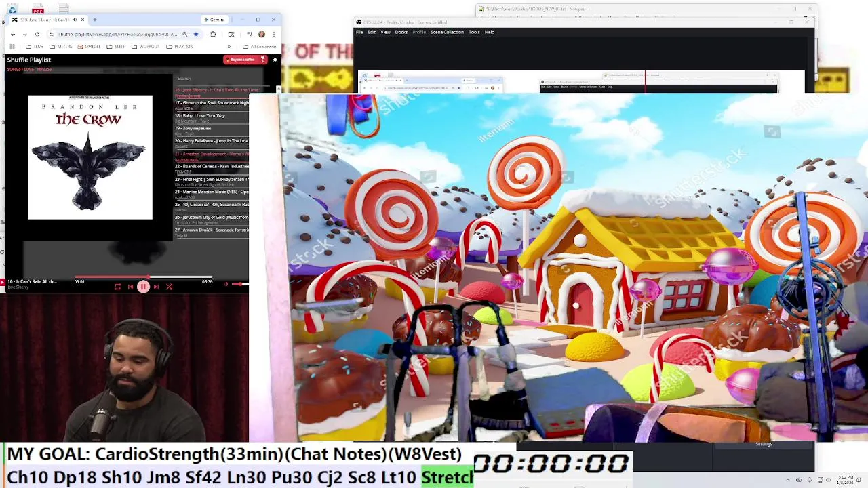Open the Docks menu in OBS
The width and height of the screenshot is (868, 488).
[401, 32]
